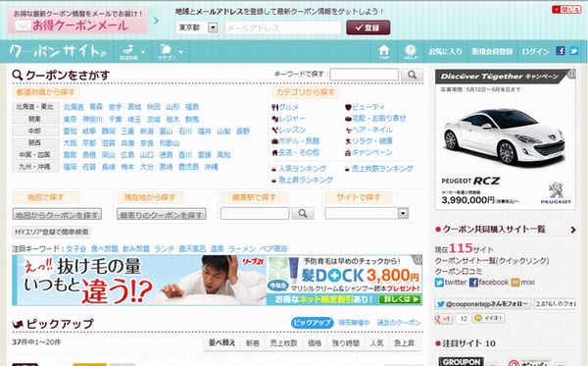This screenshot has height=366, width=588.
Task: Sort by 人気
Action: coord(376,342)
